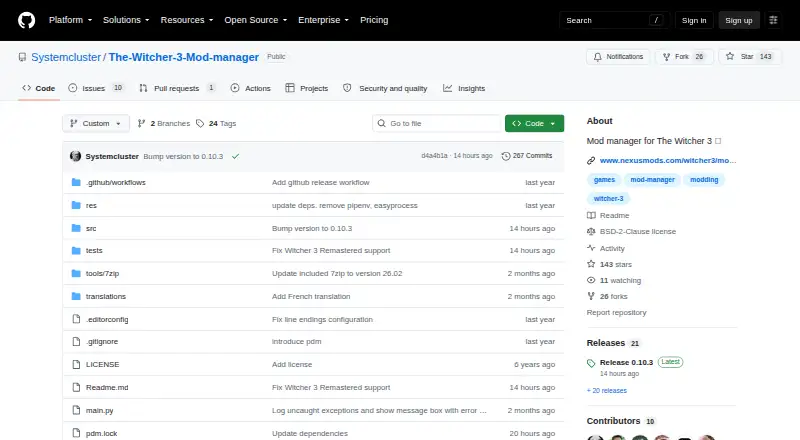Focus the Go to file field

[x=437, y=124]
